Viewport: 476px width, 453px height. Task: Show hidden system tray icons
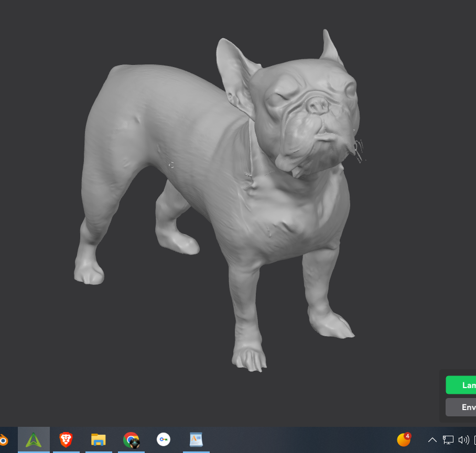[x=432, y=440]
